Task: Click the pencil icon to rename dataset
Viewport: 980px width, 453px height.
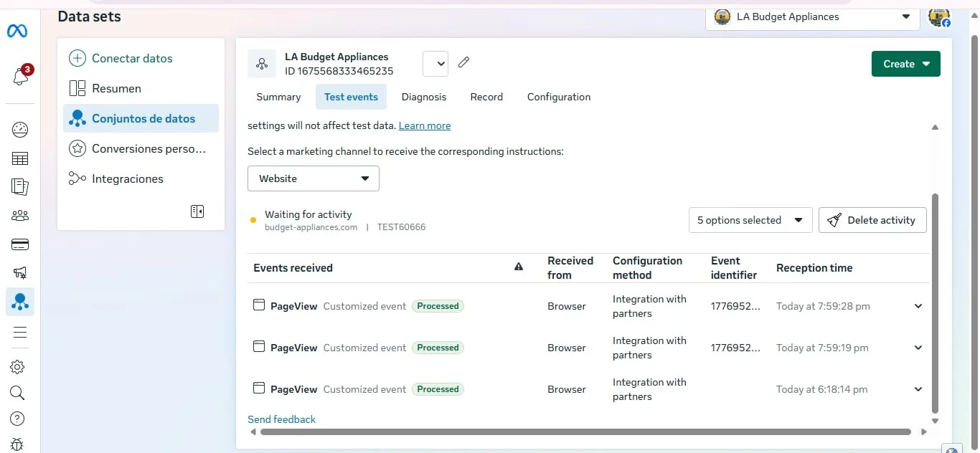Action: tap(463, 62)
